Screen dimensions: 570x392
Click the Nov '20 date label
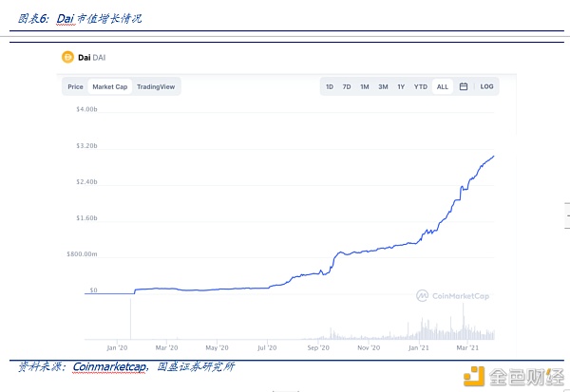click(369, 347)
